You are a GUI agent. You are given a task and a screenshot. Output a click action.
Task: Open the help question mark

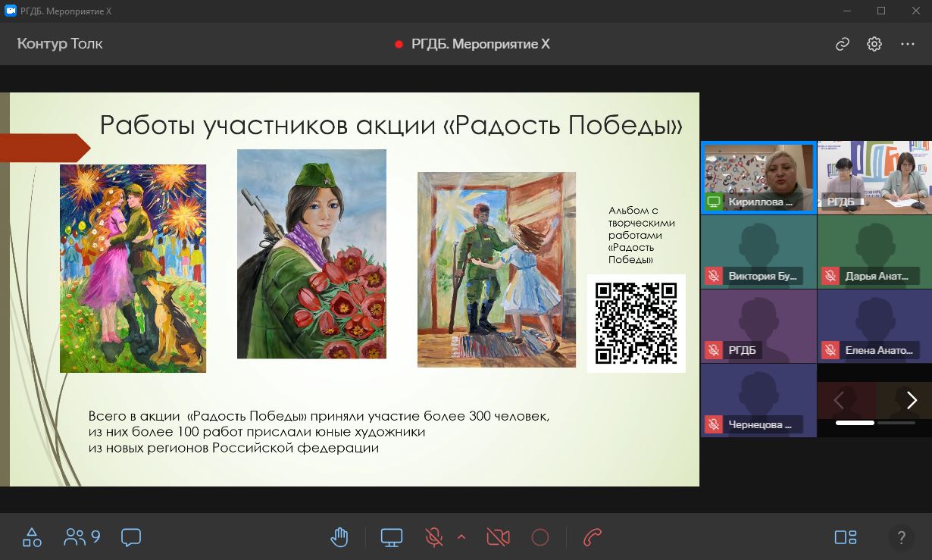tap(901, 537)
